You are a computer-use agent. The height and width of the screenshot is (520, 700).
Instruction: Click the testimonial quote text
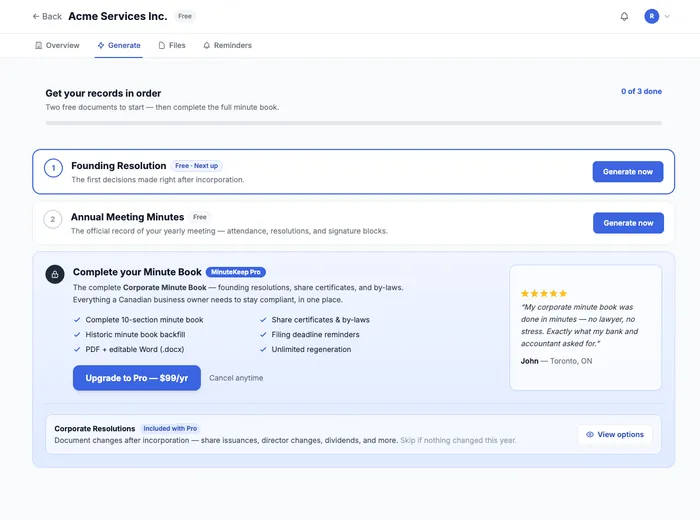[x=579, y=325]
